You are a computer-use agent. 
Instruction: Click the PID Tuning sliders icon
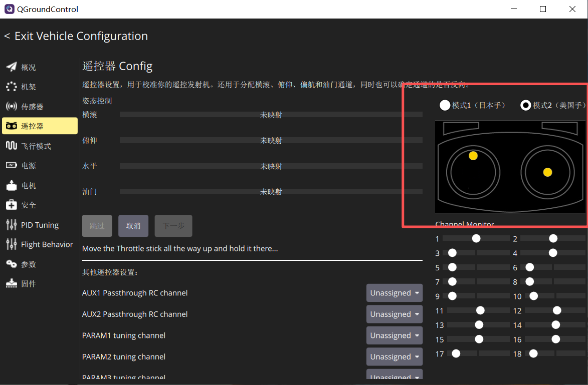[x=11, y=224]
